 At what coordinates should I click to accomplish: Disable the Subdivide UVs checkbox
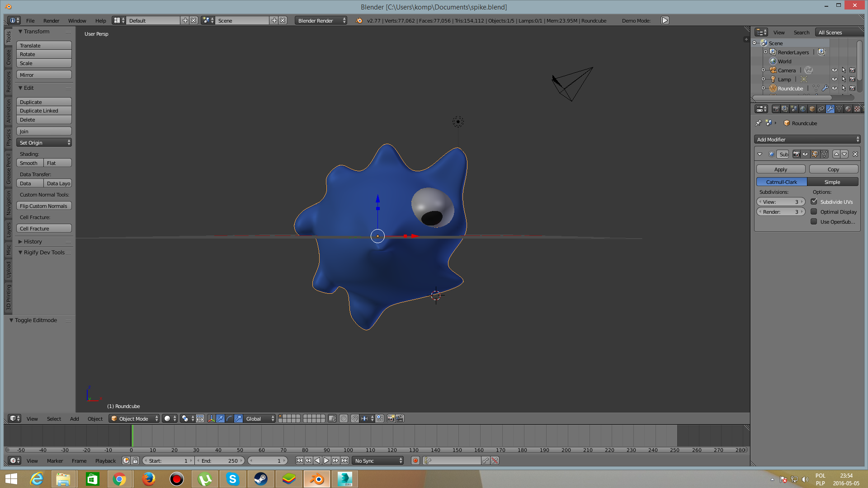tap(814, 202)
